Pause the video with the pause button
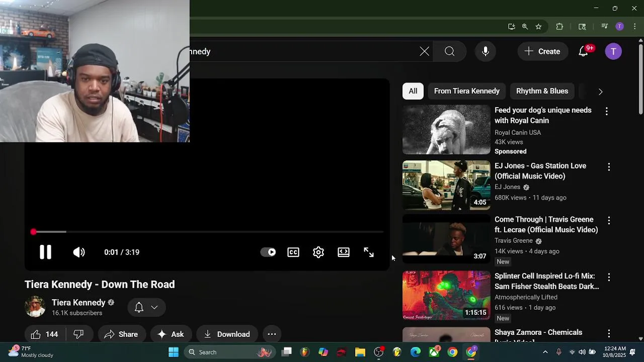The height and width of the screenshot is (362, 644). click(45, 252)
